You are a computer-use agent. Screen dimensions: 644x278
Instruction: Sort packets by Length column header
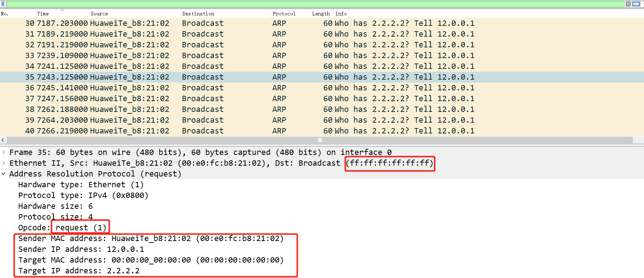322,14
